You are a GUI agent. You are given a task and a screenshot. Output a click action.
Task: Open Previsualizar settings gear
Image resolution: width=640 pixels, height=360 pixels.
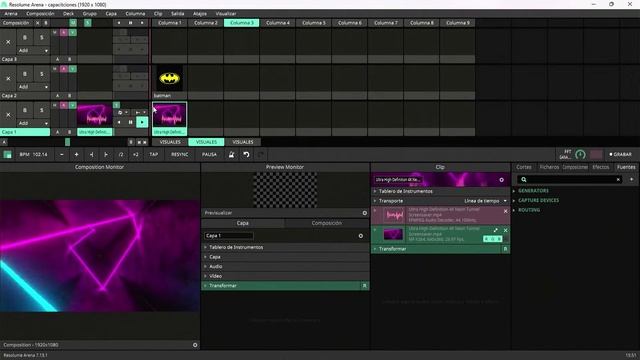[364, 213]
